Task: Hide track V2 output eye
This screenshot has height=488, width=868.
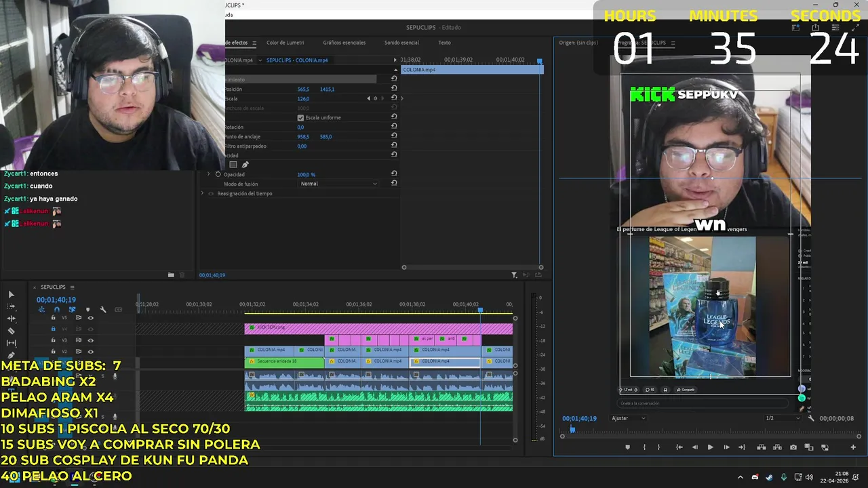Action: click(x=90, y=351)
